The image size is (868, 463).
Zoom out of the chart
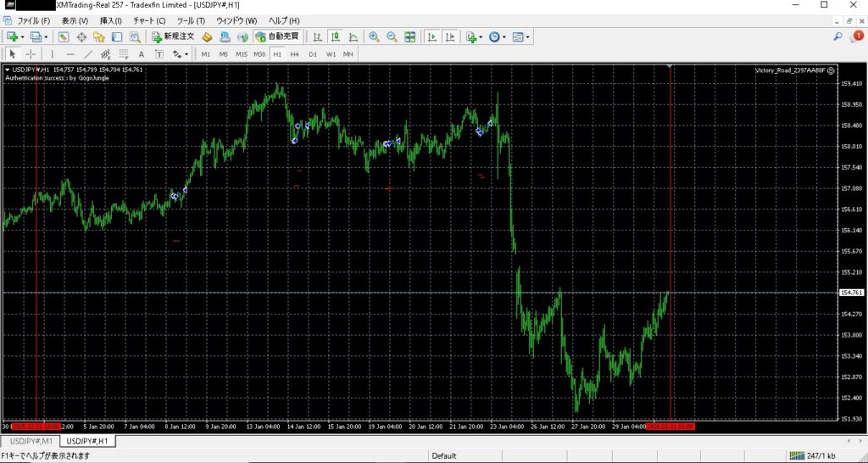(x=392, y=36)
